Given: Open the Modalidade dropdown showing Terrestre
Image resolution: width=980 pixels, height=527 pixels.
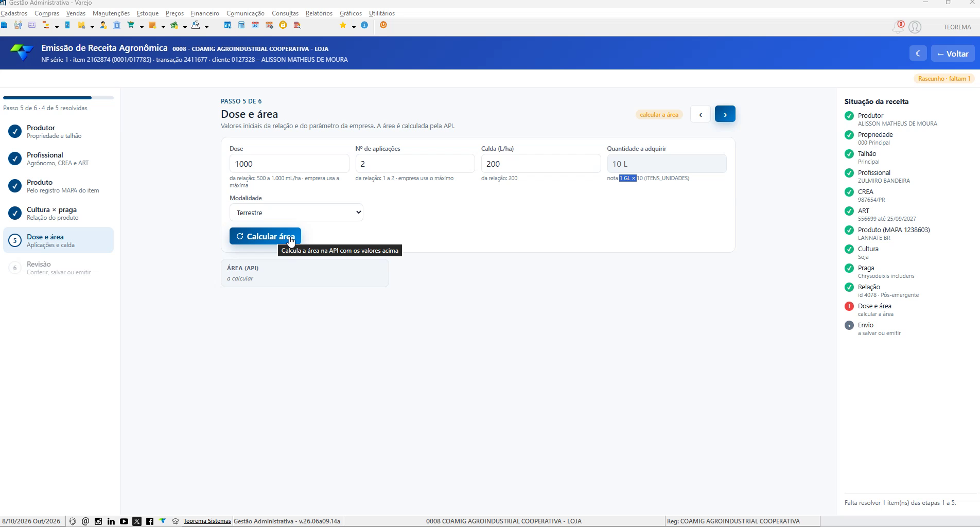Looking at the screenshot, I should [x=296, y=213].
